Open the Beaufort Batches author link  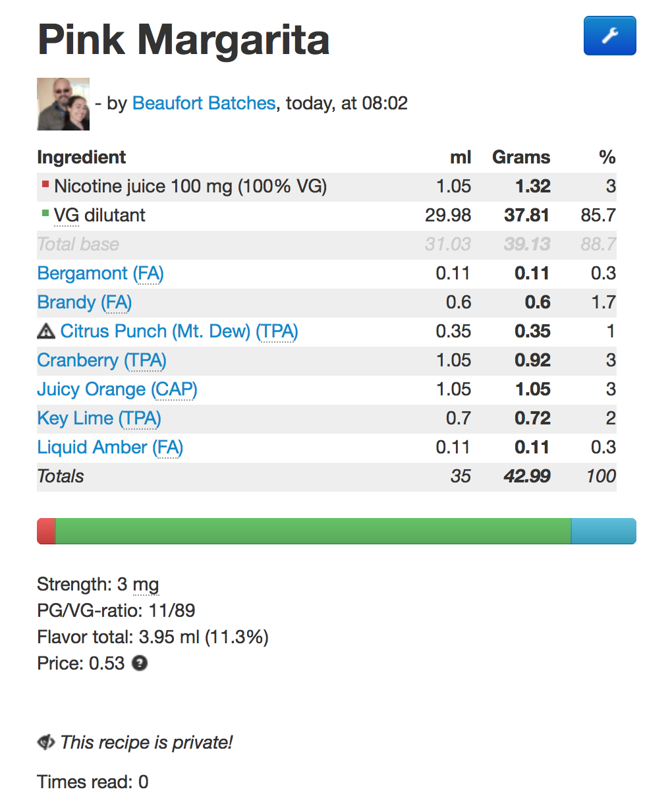pos(204,103)
